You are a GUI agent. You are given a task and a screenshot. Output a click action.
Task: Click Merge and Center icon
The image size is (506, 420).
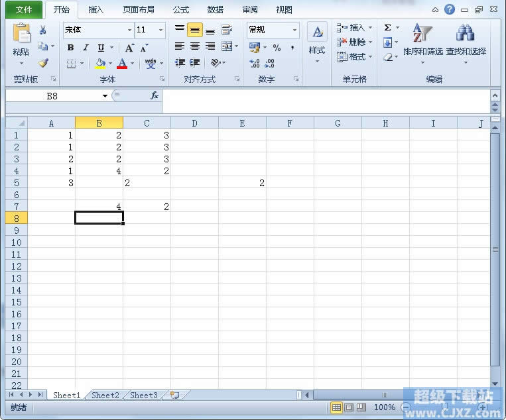pyautogui.click(x=227, y=46)
